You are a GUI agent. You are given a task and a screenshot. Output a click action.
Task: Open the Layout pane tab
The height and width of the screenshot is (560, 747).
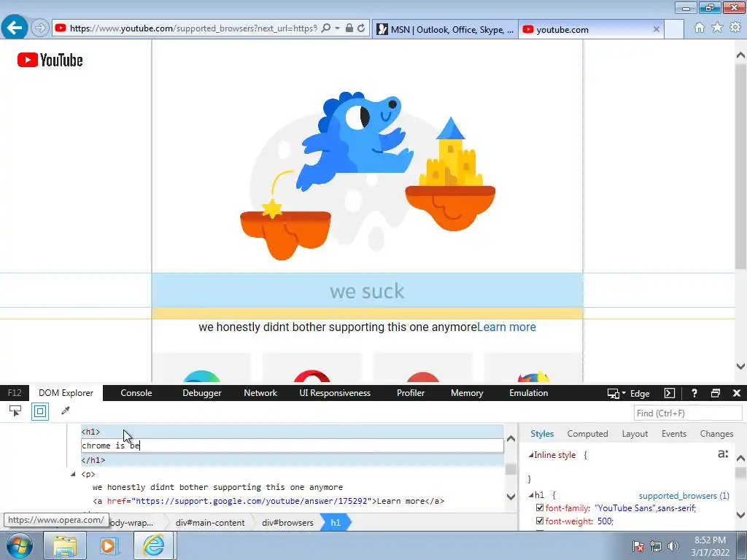[x=635, y=434]
